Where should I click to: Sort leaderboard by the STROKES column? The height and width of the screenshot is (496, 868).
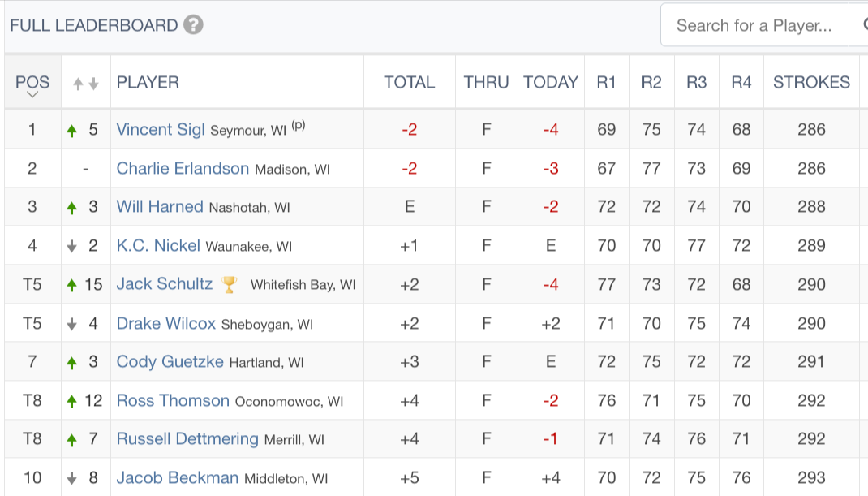pyautogui.click(x=811, y=82)
